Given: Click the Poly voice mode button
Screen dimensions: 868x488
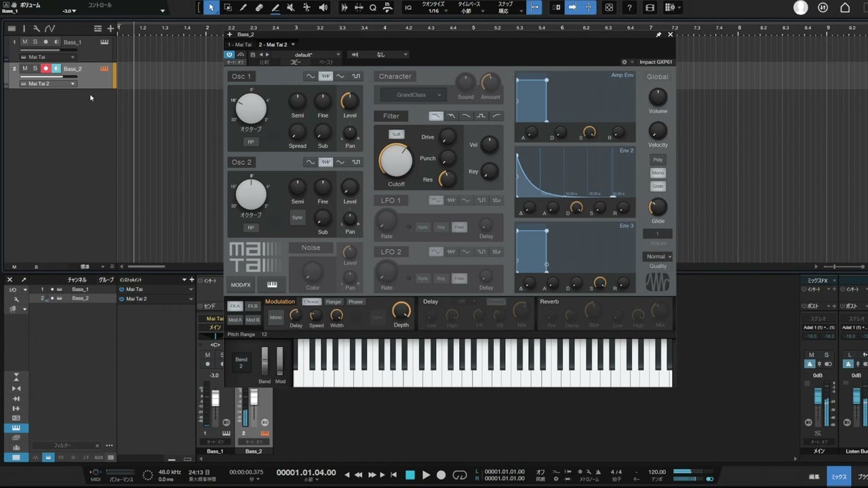Looking at the screenshot, I should point(658,160).
